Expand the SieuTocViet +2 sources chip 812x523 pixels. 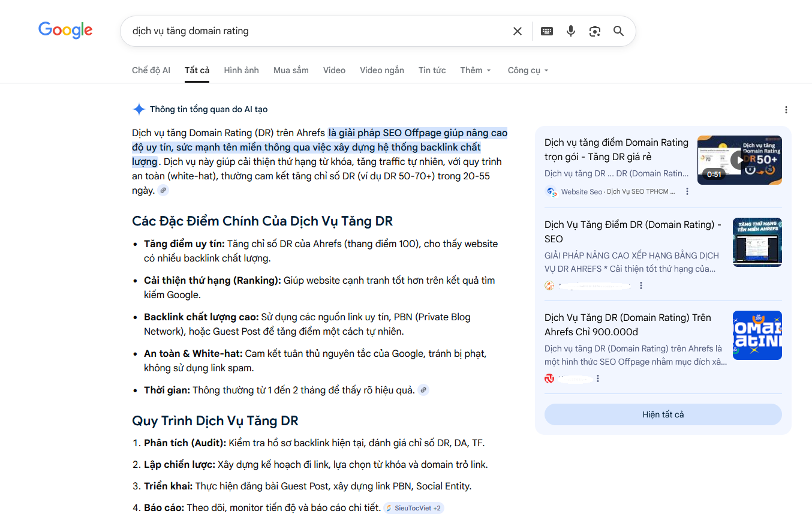(413, 508)
